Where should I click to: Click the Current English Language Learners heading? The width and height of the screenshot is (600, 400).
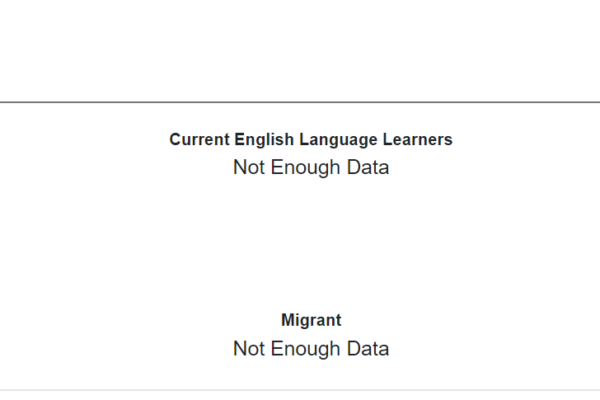[x=311, y=140]
